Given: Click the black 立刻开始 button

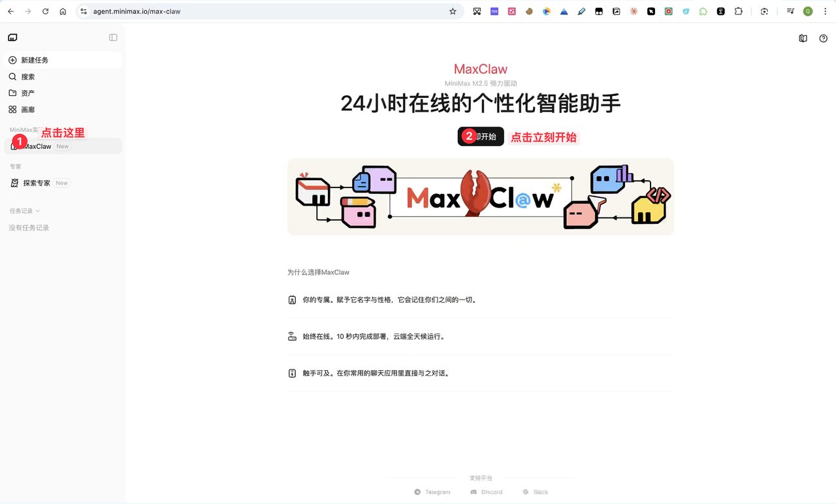Looking at the screenshot, I should click(x=481, y=136).
